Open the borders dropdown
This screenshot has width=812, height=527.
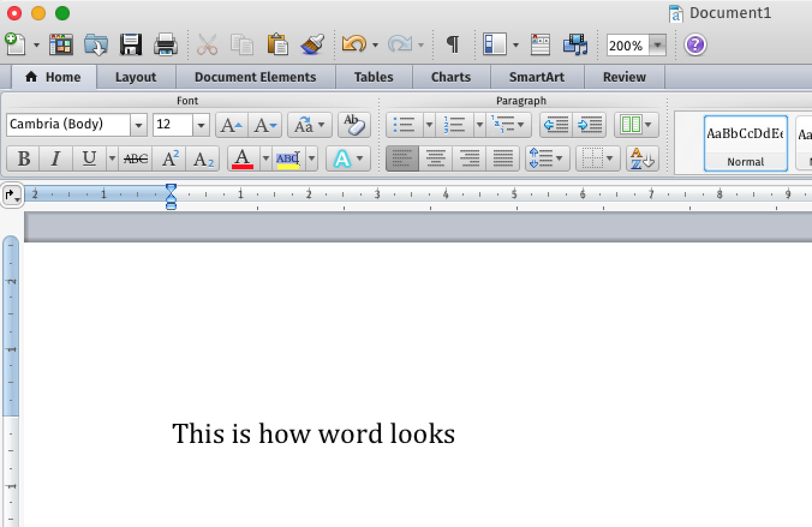coord(598,158)
